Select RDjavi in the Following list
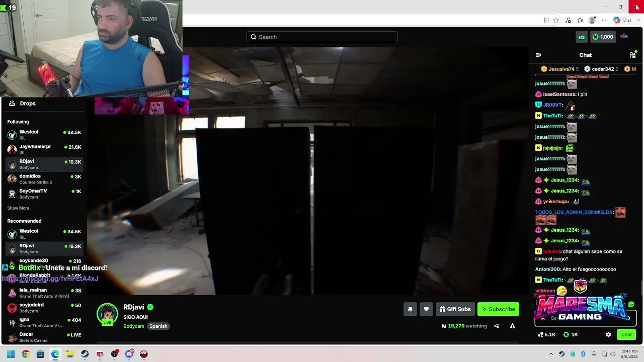The image size is (644, 362). [x=44, y=164]
